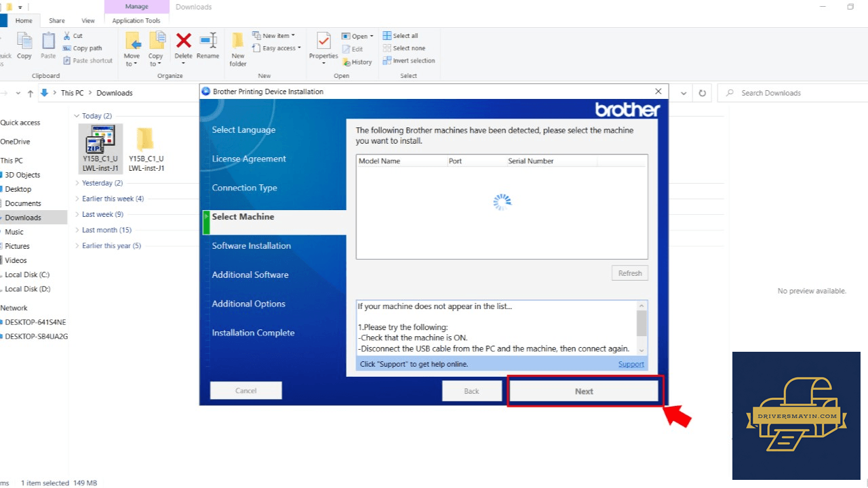Close the Brother installation dialog
Screen dimensions: 868x488
pos(658,91)
